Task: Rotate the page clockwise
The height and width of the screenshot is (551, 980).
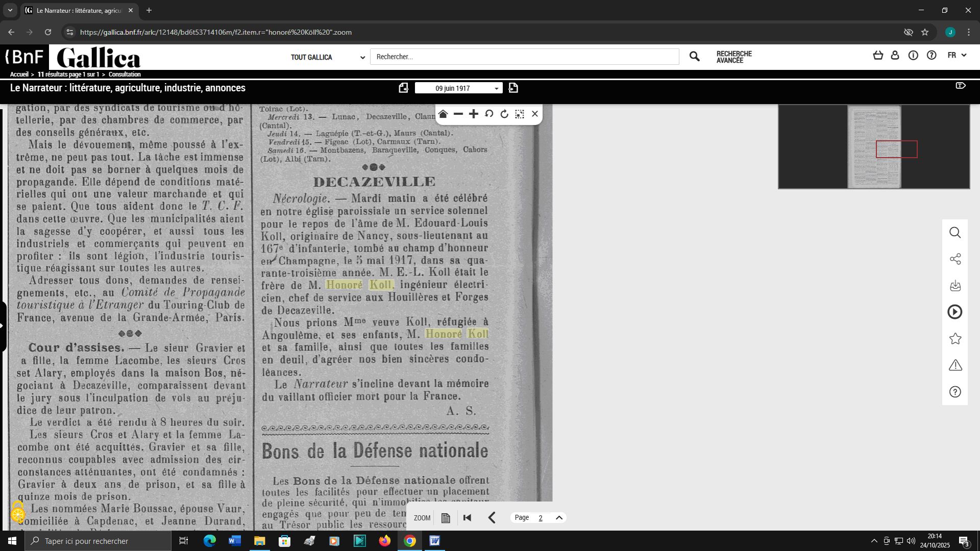Action: click(x=504, y=114)
